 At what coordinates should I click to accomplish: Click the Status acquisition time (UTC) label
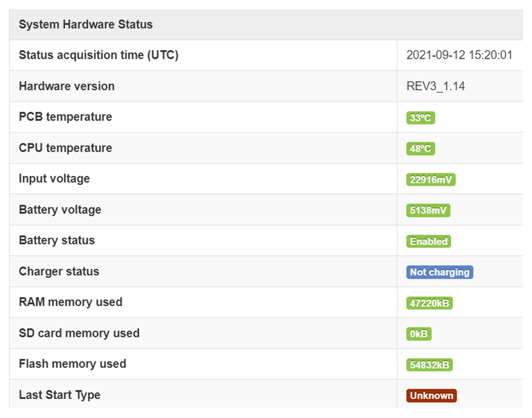tap(99, 55)
